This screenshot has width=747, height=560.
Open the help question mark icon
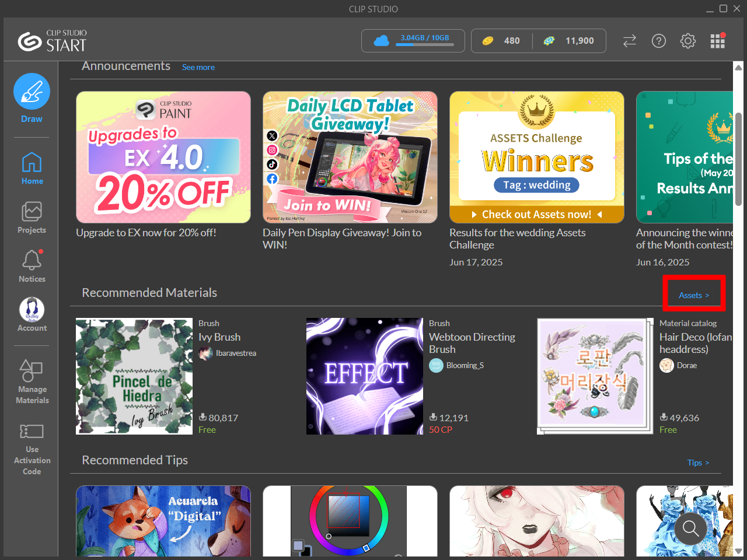658,41
